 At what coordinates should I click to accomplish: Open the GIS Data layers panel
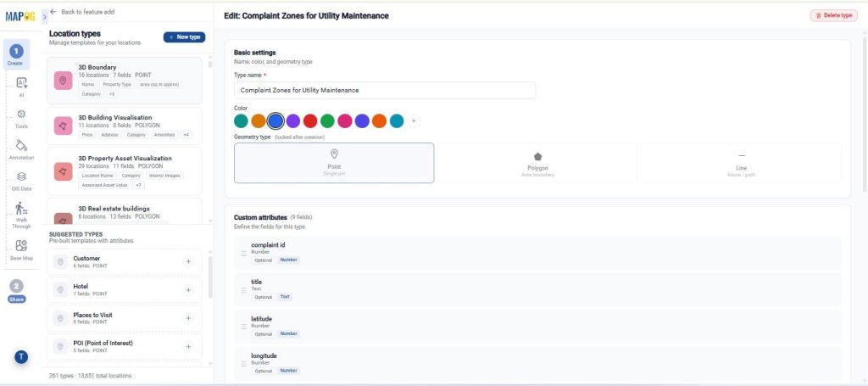[21, 180]
